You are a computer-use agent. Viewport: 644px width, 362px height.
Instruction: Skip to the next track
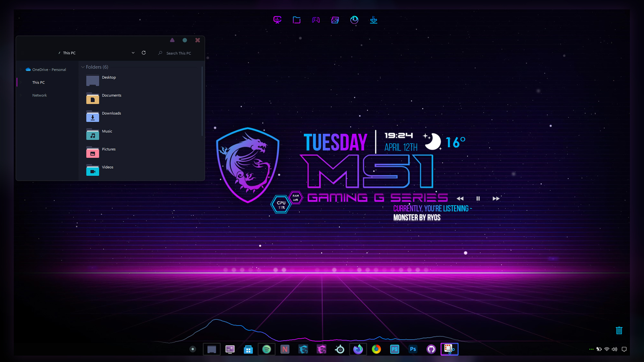pyautogui.click(x=496, y=198)
